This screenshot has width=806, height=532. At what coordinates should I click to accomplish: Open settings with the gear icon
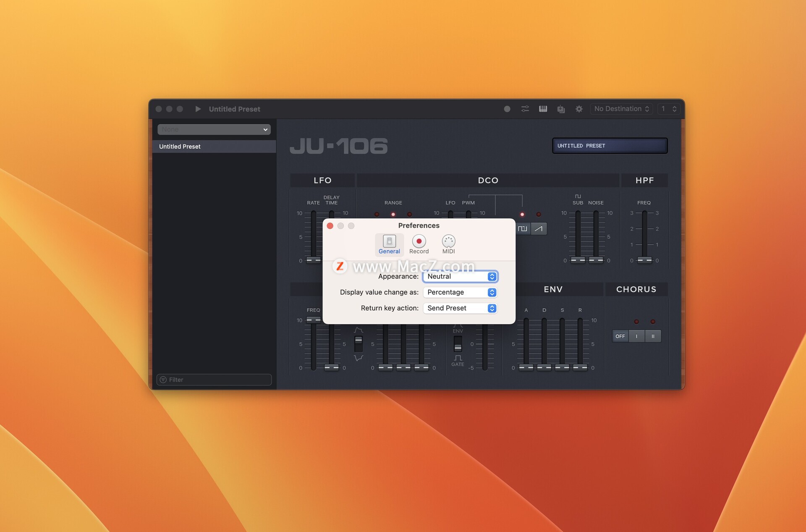[579, 109]
